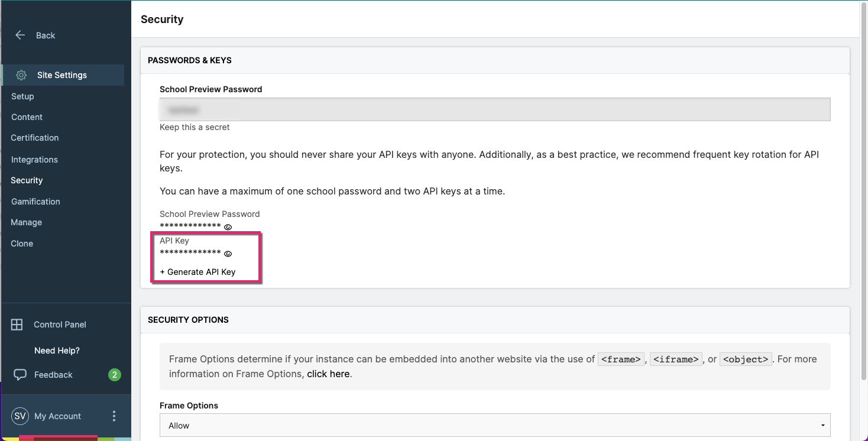
Task: Click the Site Settings gear icon
Action: (21, 75)
